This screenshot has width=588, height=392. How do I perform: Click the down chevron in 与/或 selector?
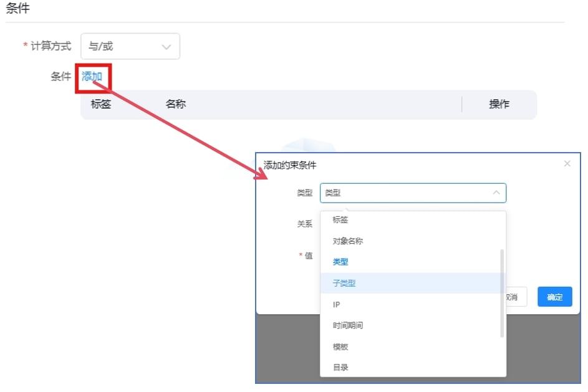pos(166,47)
